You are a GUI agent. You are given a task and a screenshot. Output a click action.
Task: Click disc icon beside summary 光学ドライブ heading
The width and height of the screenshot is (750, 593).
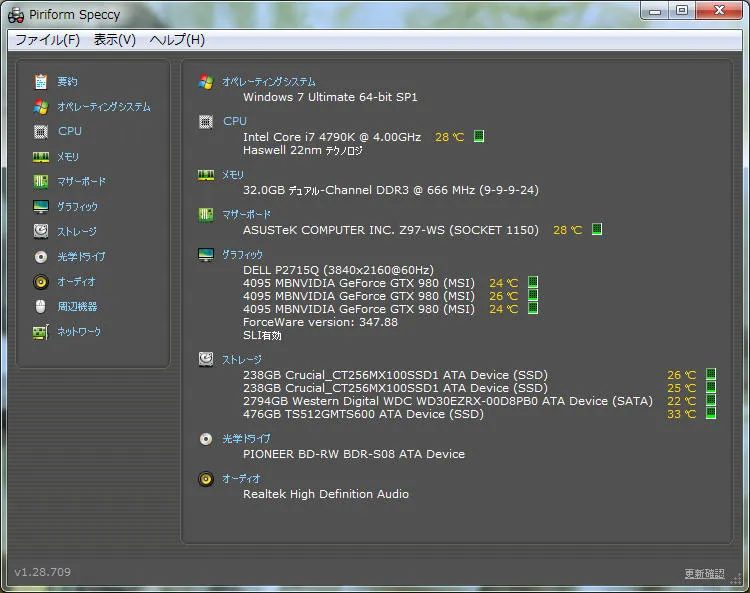(x=206, y=439)
